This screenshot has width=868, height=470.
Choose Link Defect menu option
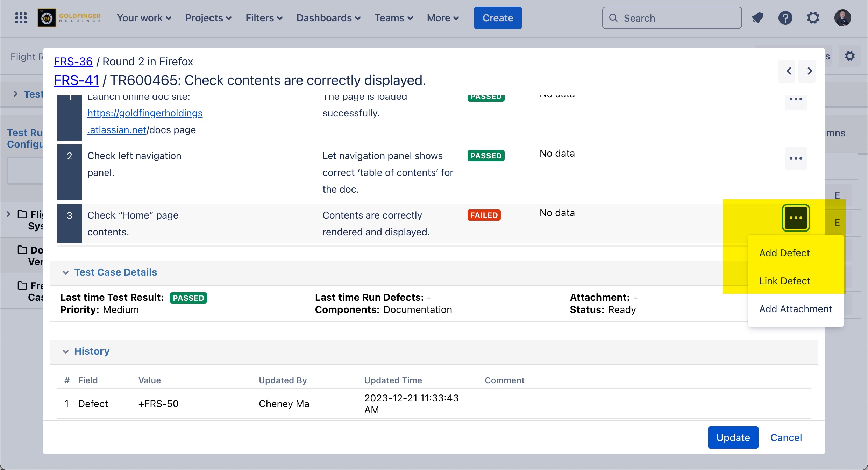pyautogui.click(x=784, y=281)
